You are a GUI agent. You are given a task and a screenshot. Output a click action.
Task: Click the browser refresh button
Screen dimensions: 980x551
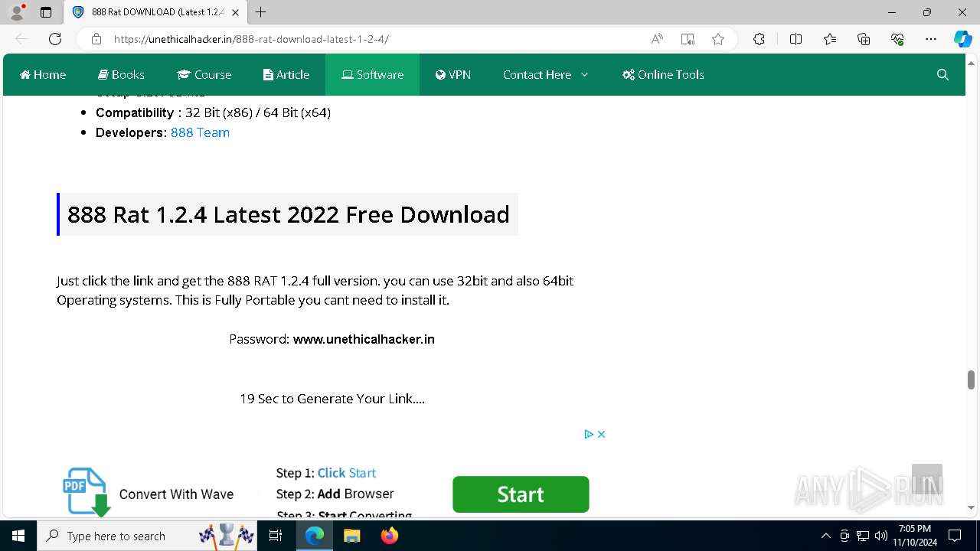coord(55,39)
